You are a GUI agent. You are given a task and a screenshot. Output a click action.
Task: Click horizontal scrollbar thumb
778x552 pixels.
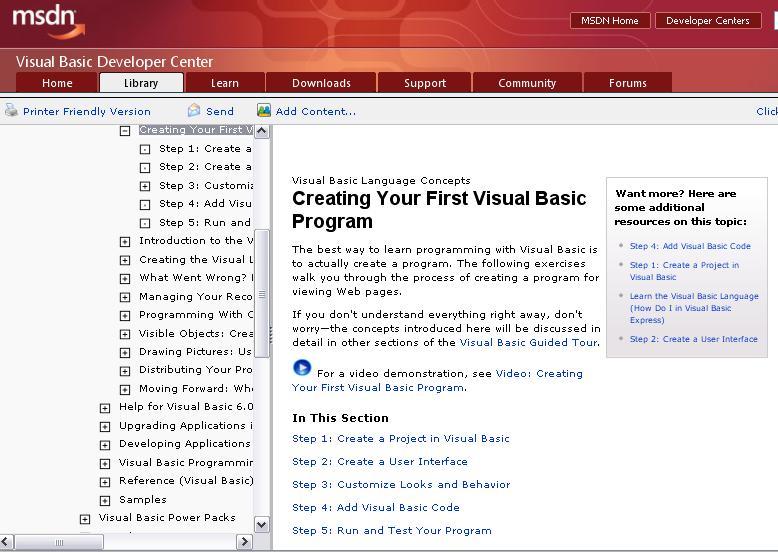pyautogui.click(x=59, y=542)
